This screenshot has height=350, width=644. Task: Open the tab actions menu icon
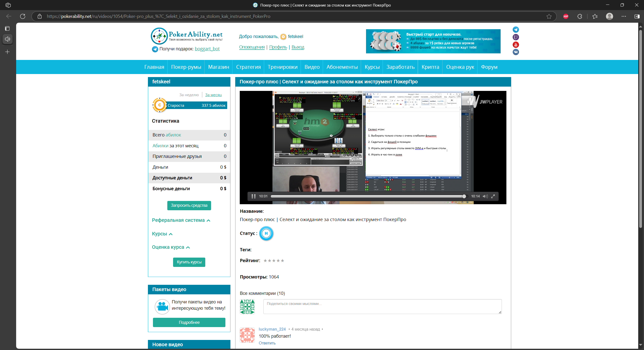[8, 28]
